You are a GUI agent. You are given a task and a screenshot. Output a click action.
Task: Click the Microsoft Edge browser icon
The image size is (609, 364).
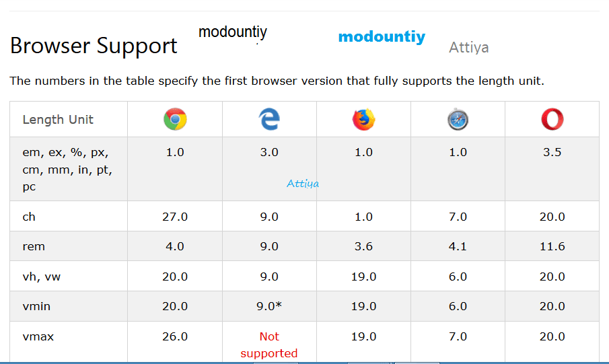click(x=269, y=120)
